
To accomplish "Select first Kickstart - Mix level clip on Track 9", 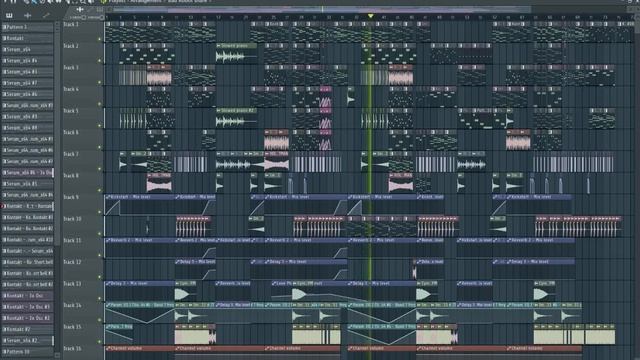I will point(140,206).
